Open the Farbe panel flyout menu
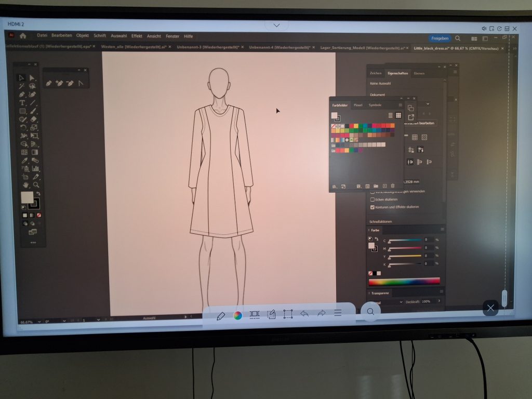Image resolution: width=532 pixels, height=399 pixels. click(x=442, y=230)
